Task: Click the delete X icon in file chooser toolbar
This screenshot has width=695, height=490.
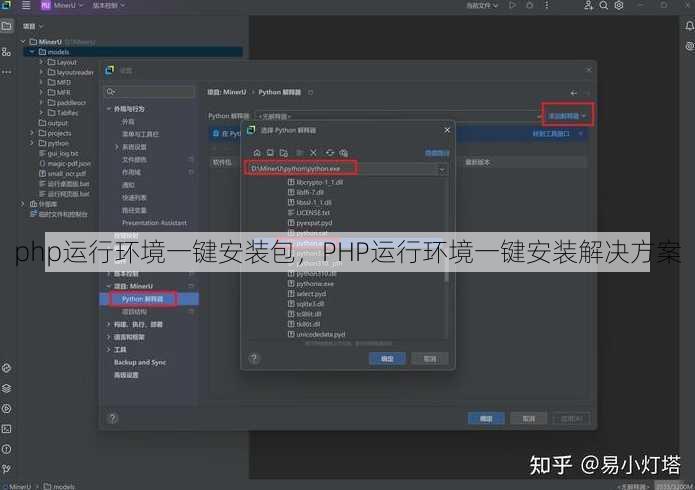Action: [x=313, y=153]
